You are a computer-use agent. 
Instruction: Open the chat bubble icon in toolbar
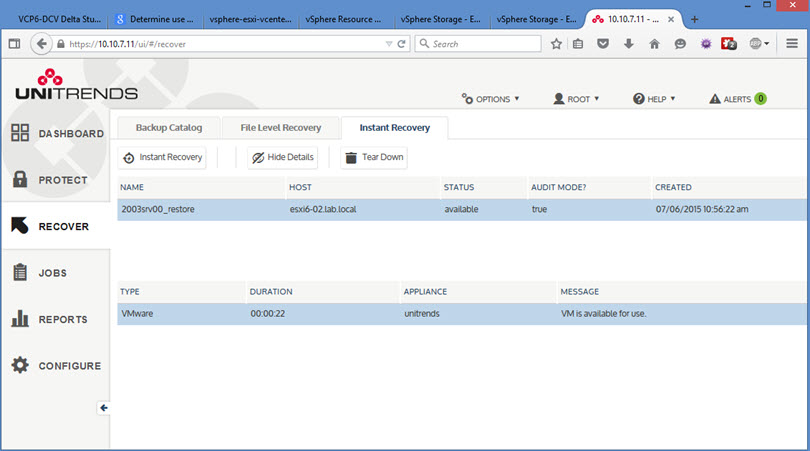(x=680, y=44)
